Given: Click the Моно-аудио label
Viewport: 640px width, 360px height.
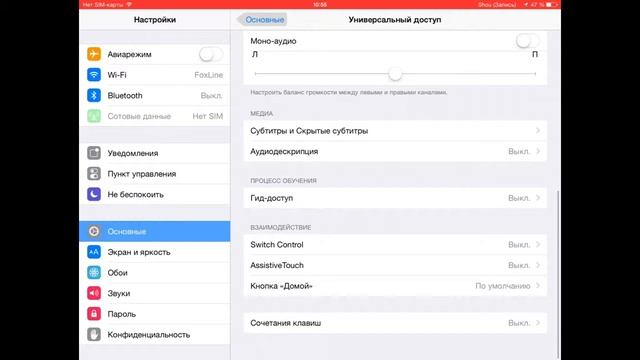Looking at the screenshot, I should [x=273, y=41].
